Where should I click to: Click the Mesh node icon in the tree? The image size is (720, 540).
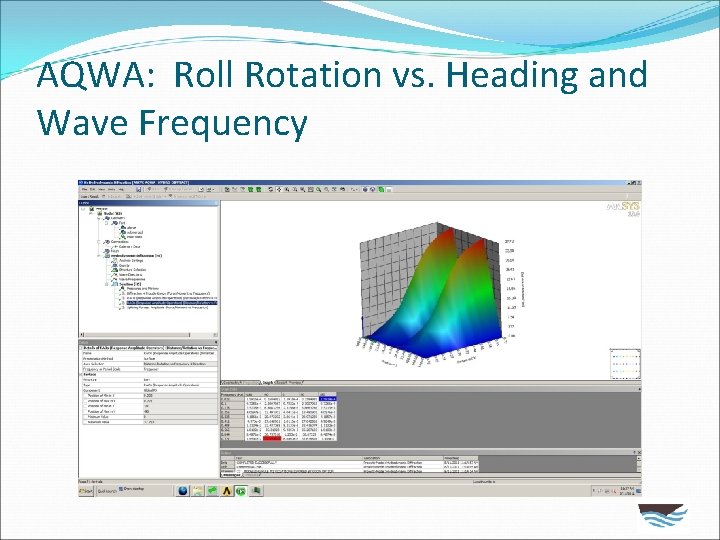[107, 251]
